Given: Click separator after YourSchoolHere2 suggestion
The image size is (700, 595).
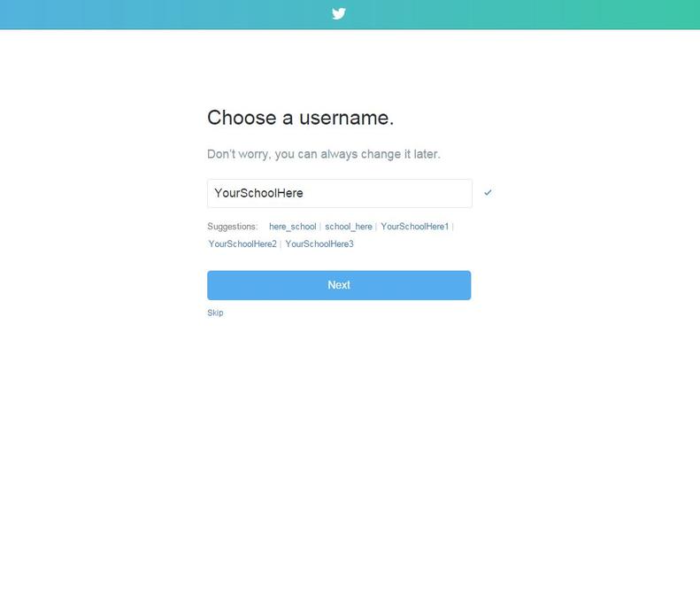Looking at the screenshot, I should 281,244.
